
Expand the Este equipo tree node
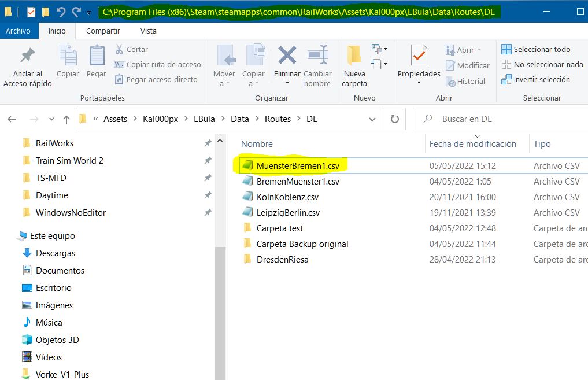(14, 236)
